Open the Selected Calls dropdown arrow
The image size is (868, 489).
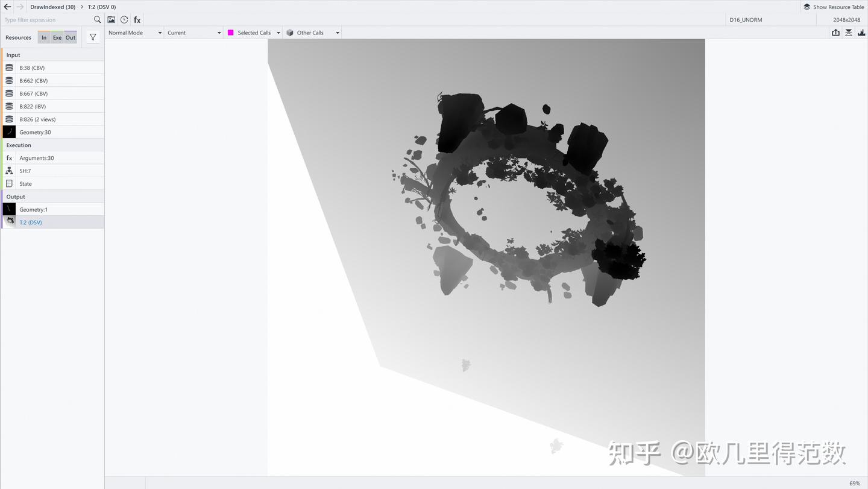(x=278, y=33)
